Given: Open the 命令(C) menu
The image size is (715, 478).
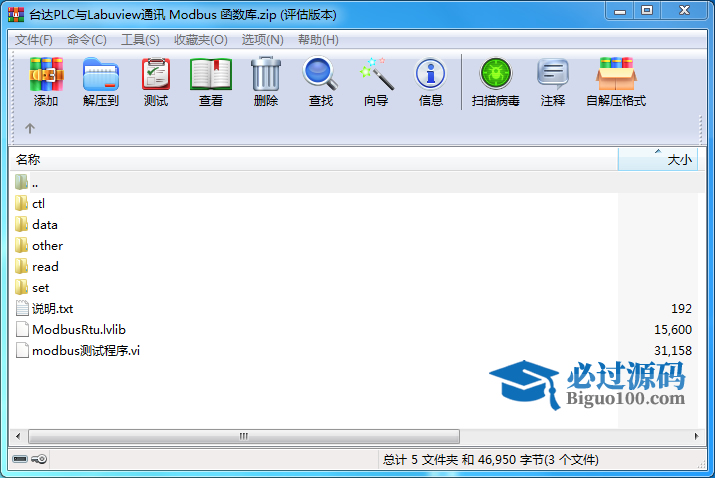Looking at the screenshot, I should pyautogui.click(x=87, y=40).
